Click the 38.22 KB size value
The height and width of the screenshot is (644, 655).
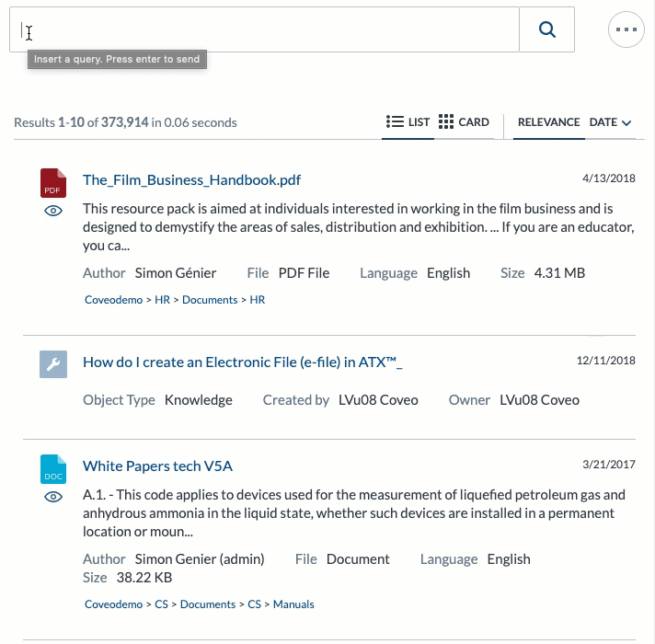click(x=144, y=578)
